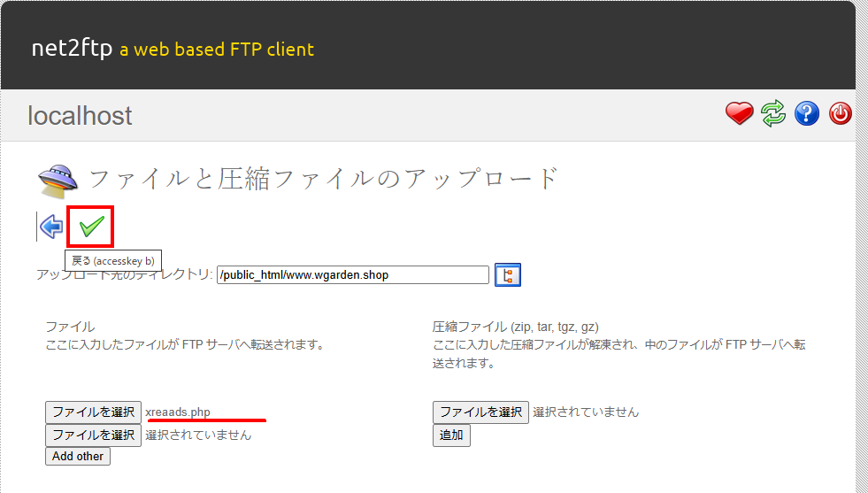868x493 pixels.
Task: Open the directory tree browser icon
Action: coord(508,275)
